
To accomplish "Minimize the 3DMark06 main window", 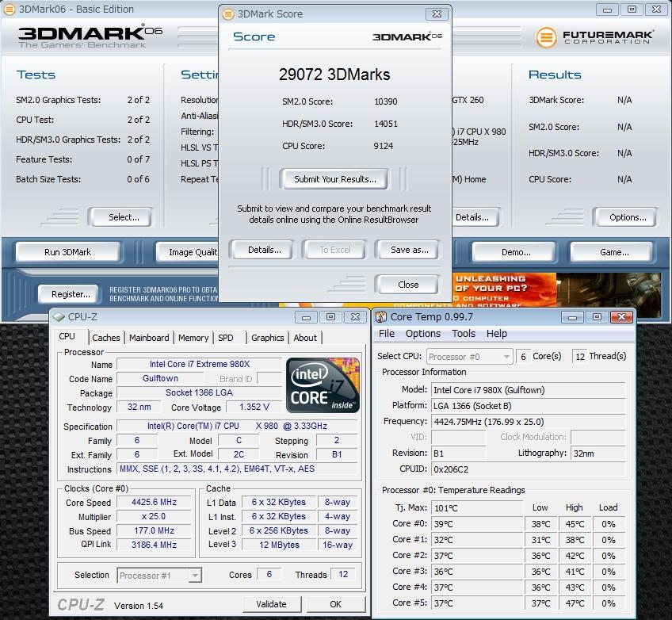I will (607, 10).
